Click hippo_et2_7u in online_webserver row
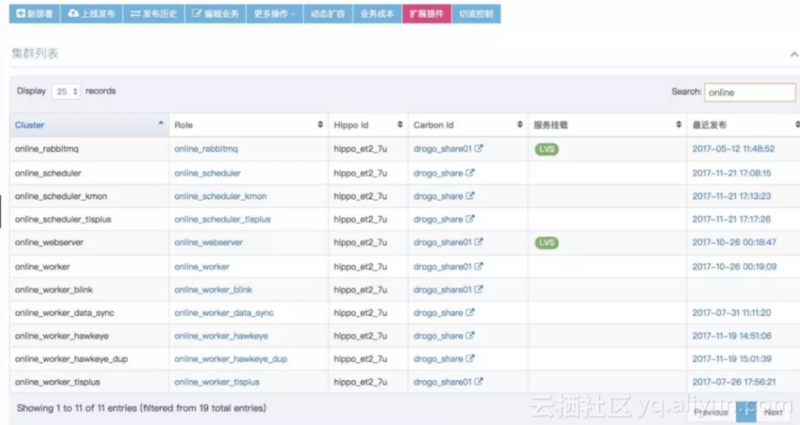The image size is (800, 425). point(360,242)
